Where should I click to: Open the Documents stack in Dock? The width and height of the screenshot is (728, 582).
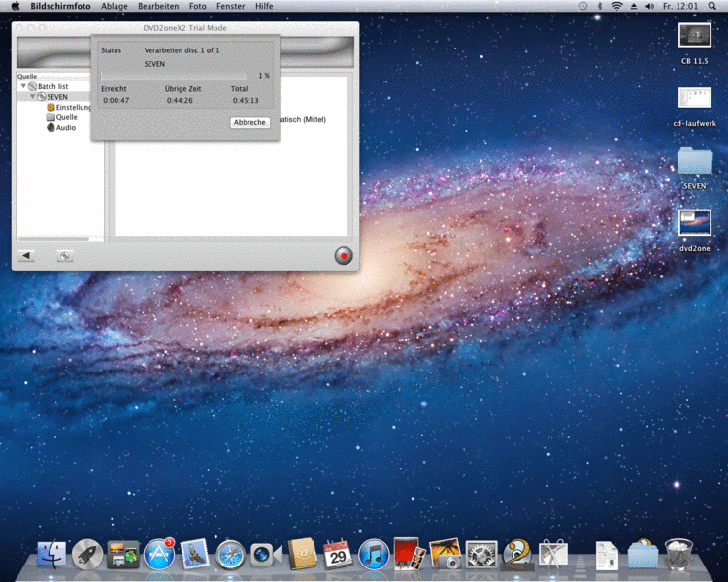point(607,556)
